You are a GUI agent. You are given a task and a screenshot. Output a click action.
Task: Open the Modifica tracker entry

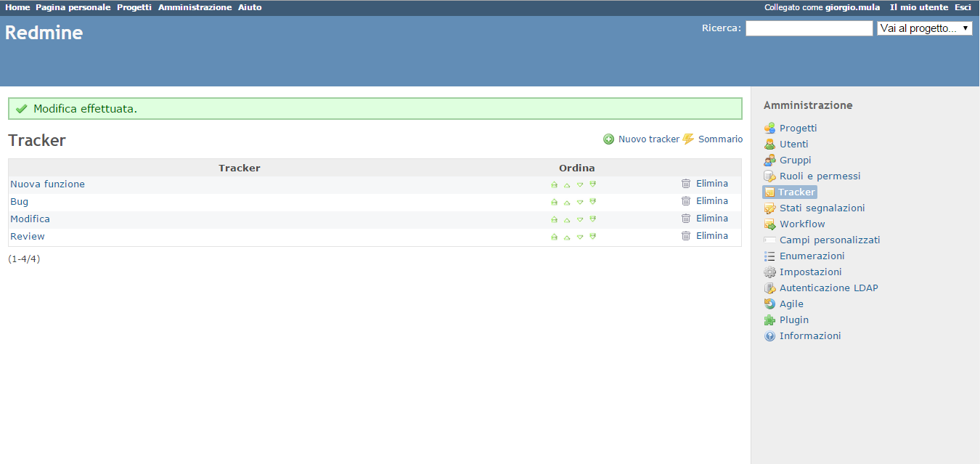(30, 219)
